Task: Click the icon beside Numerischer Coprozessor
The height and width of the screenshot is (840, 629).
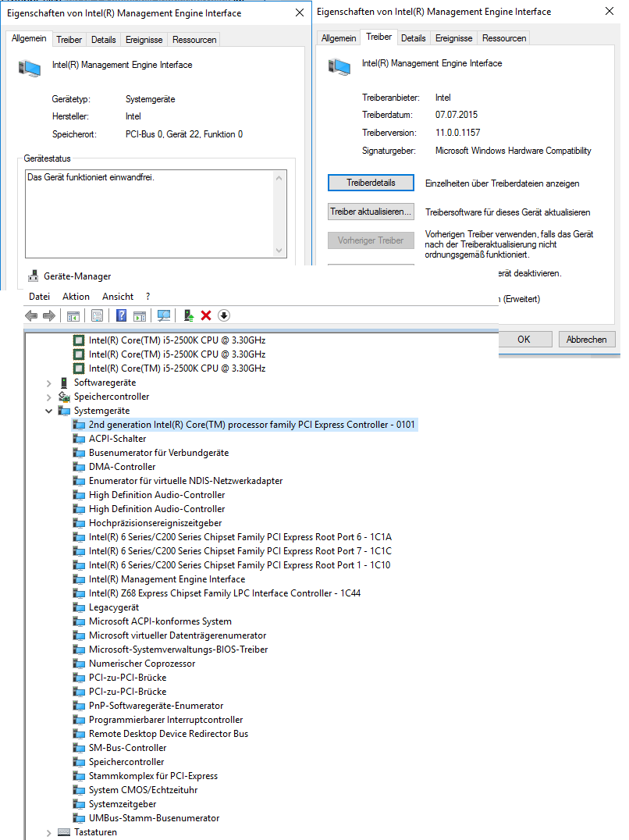Action: click(80, 664)
